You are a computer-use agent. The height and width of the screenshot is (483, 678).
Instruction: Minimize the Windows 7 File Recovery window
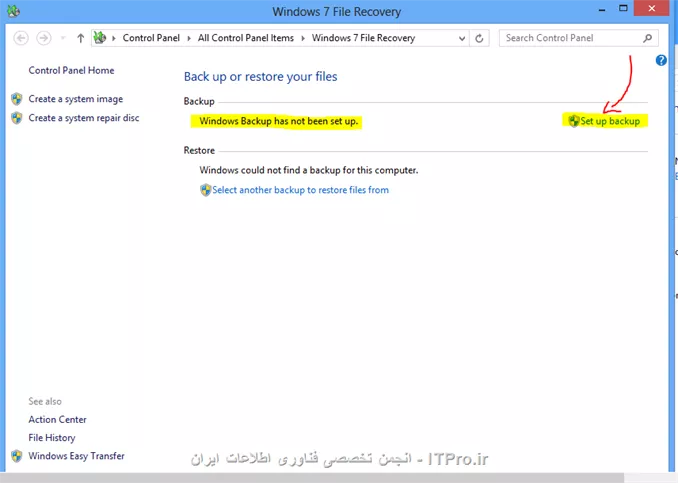601,10
